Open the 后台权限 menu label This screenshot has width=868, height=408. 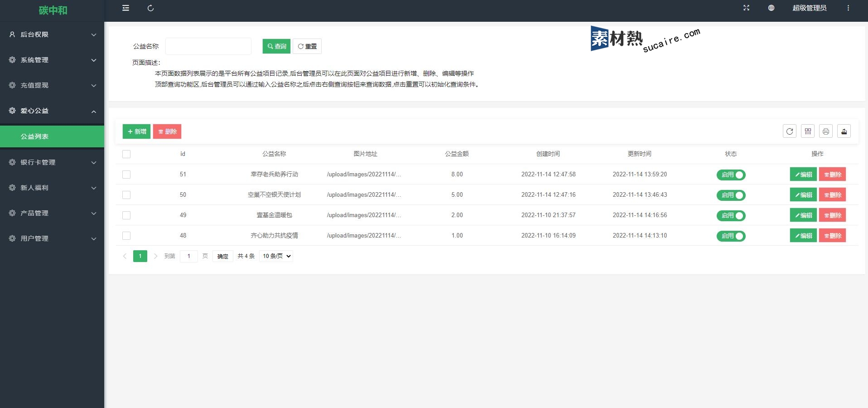click(34, 34)
